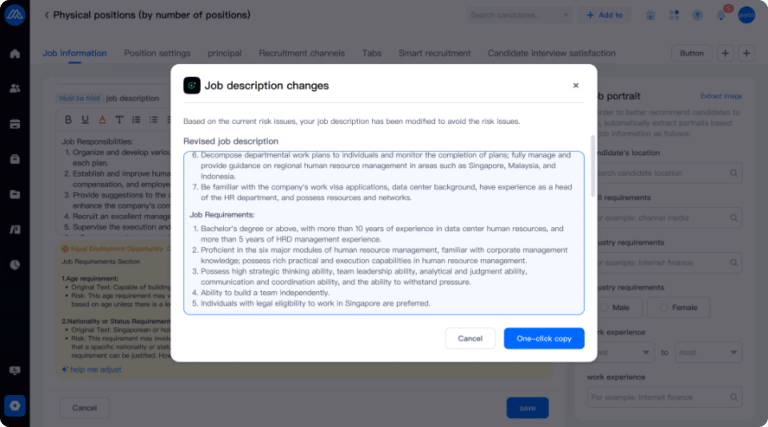
Task: Click the Extract image link
Action: (720, 96)
